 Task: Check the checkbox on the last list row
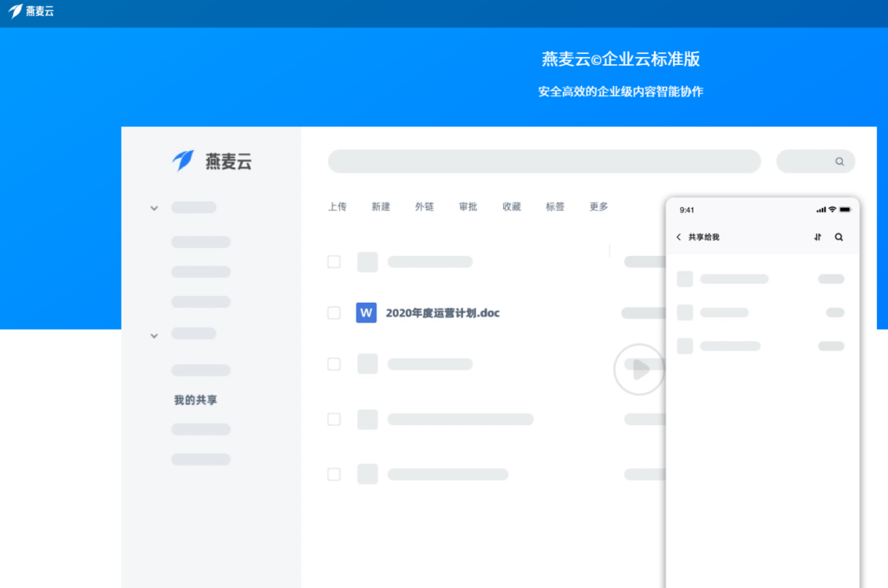coord(334,474)
